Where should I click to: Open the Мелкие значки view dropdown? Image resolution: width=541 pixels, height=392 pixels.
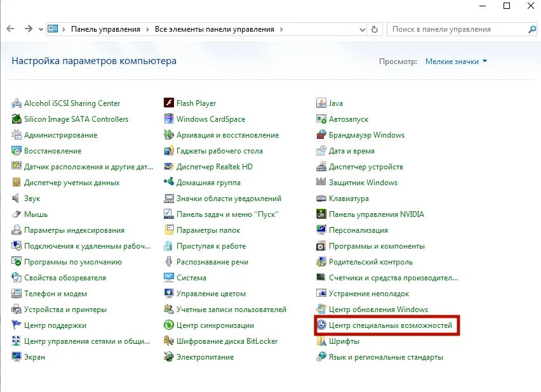tap(456, 62)
